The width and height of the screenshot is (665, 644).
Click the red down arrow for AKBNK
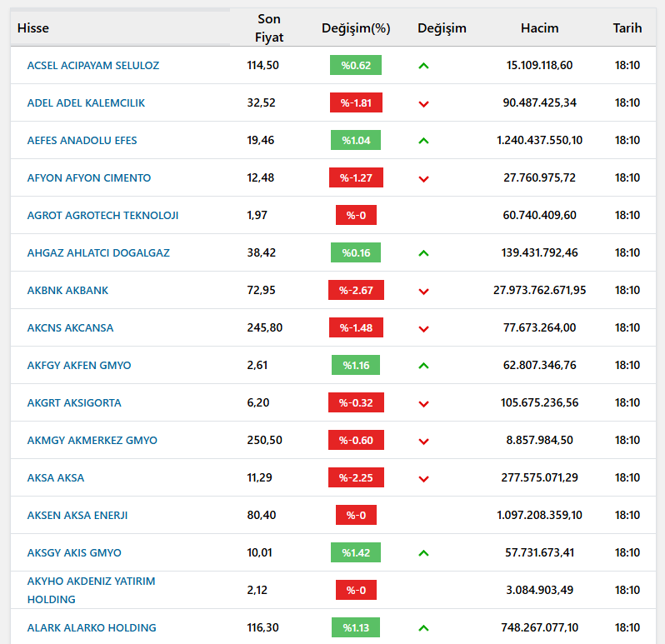click(x=423, y=292)
